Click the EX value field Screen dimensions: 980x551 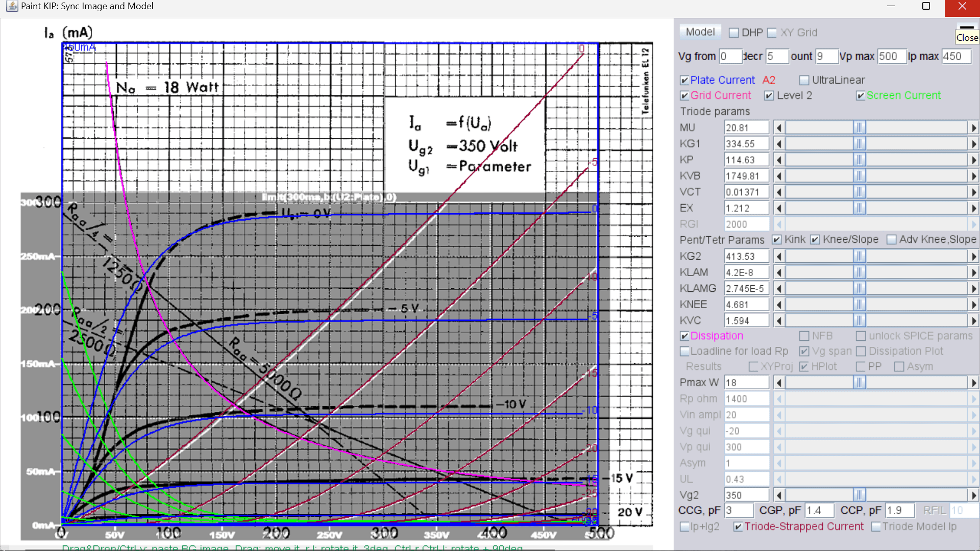tap(747, 208)
